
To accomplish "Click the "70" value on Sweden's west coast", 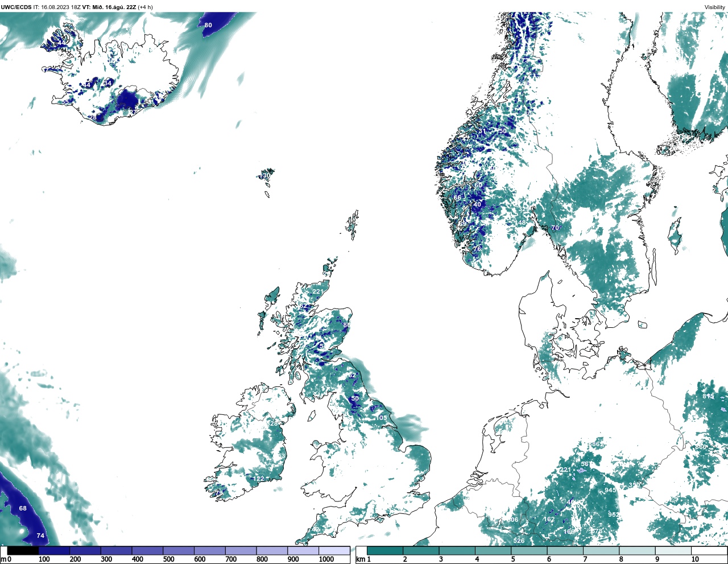I will point(555,228).
